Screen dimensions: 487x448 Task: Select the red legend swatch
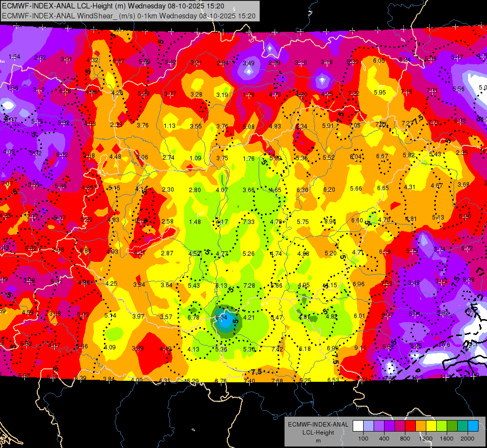(x=410, y=426)
